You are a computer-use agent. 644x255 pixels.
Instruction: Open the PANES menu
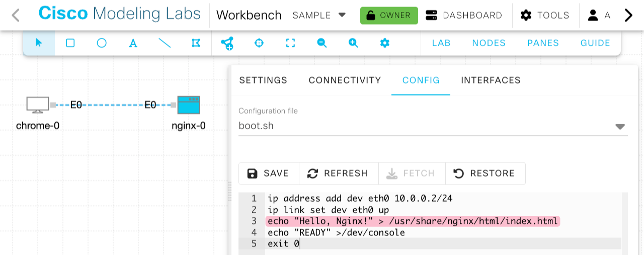[x=543, y=43]
